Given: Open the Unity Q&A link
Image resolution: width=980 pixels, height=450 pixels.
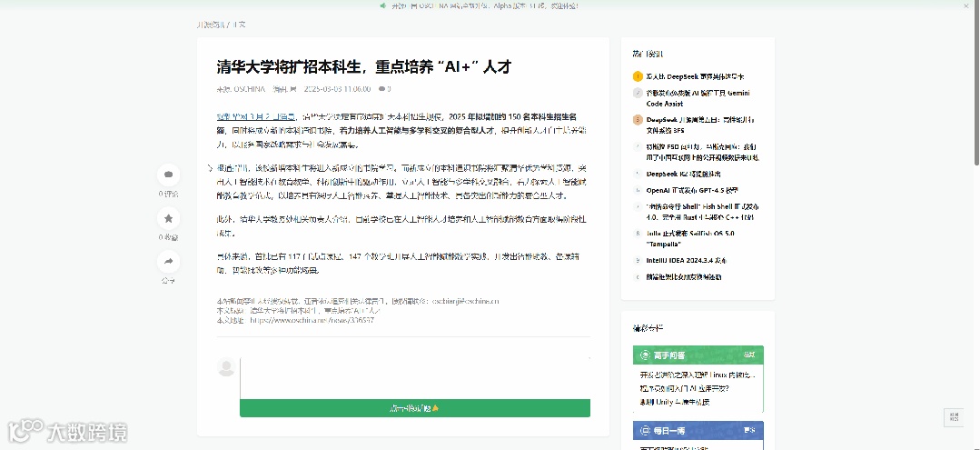Looking at the screenshot, I should pos(675,403).
